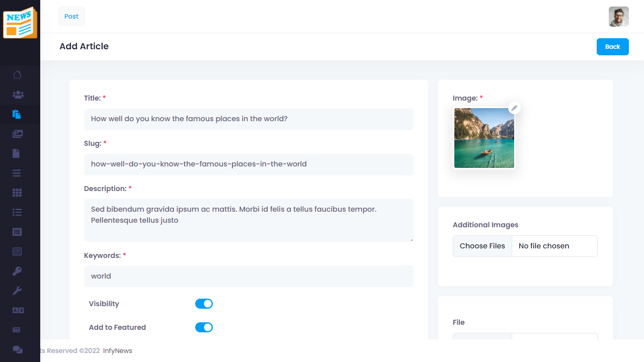Select the Pages file icon

click(17, 153)
